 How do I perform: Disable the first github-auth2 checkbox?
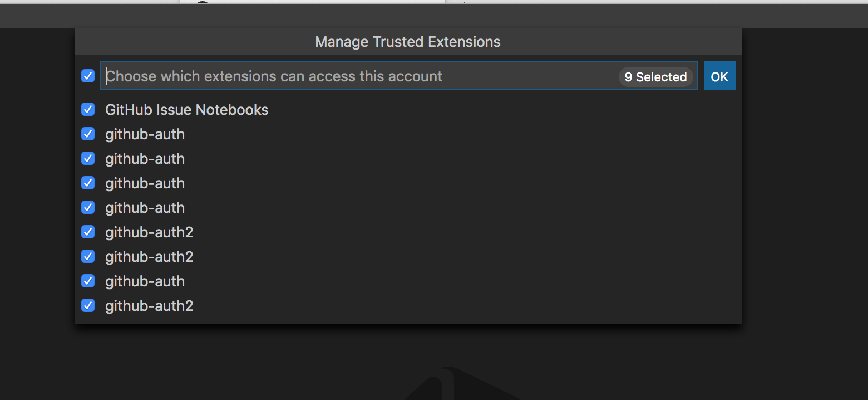pyautogui.click(x=88, y=232)
